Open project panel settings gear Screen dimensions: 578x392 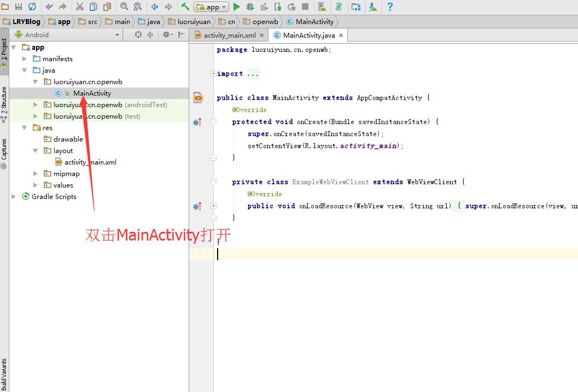coord(167,34)
